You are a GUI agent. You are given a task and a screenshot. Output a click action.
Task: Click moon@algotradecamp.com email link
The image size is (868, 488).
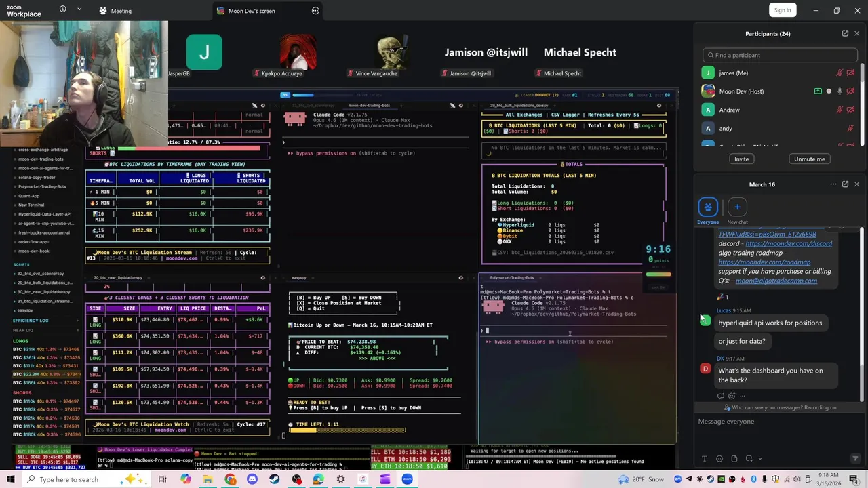[776, 281]
